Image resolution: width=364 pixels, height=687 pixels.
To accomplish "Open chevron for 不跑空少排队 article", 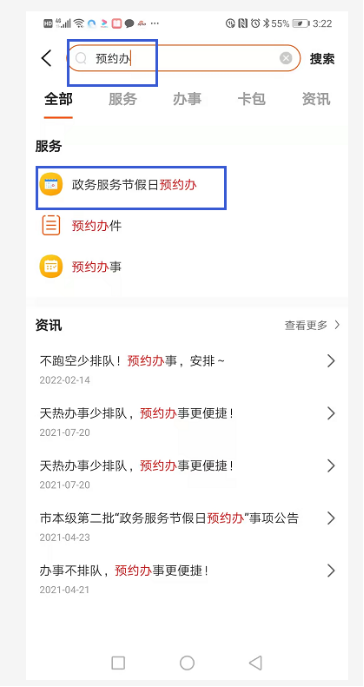I will 331,361.
